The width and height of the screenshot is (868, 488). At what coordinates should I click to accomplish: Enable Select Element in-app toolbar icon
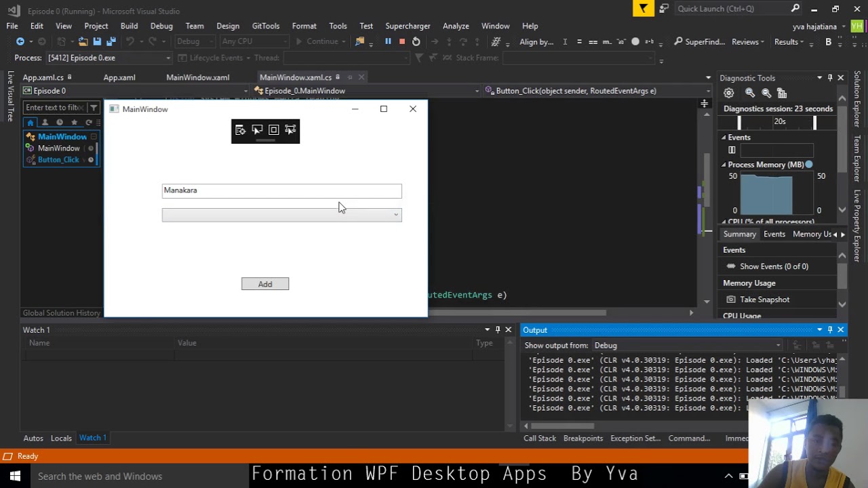[x=257, y=129]
